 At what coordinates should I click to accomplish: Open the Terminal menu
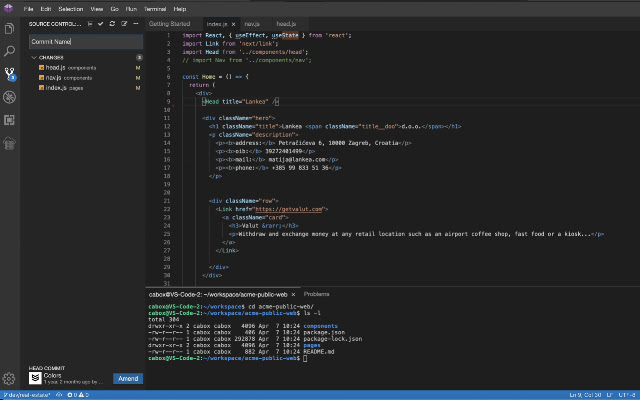pyautogui.click(x=155, y=9)
